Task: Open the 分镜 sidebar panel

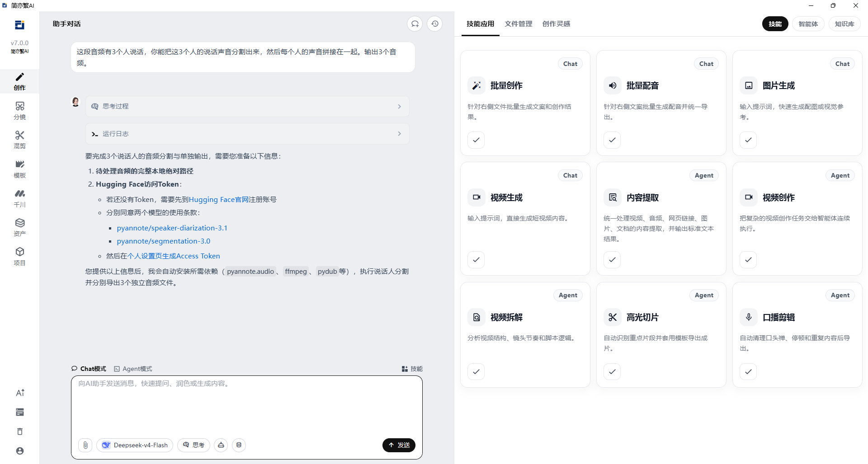Action: [19, 110]
